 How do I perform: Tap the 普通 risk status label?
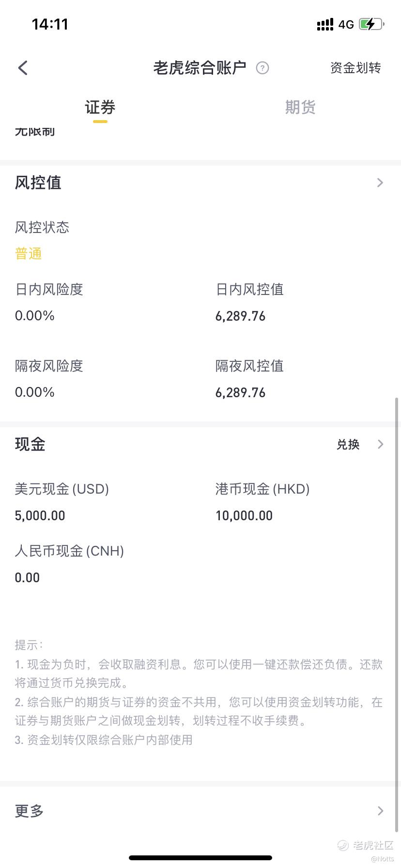[29, 253]
